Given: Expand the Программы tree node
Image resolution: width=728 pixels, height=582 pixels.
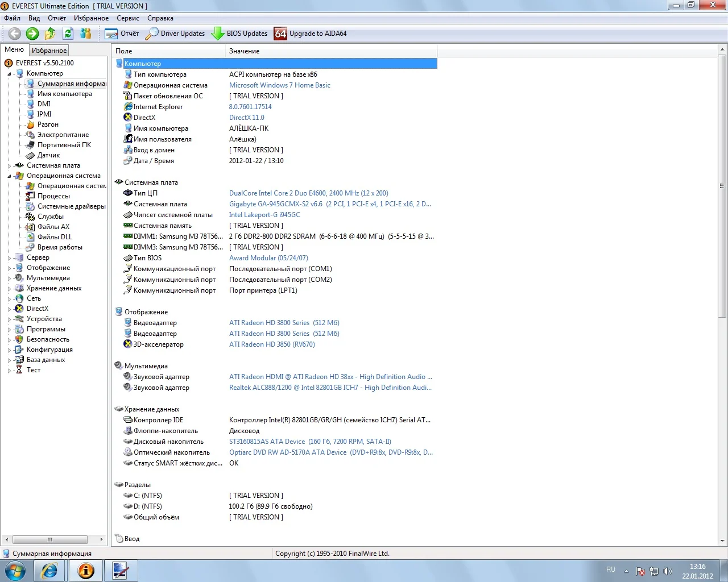Looking at the screenshot, I should (x=10, y=330).
